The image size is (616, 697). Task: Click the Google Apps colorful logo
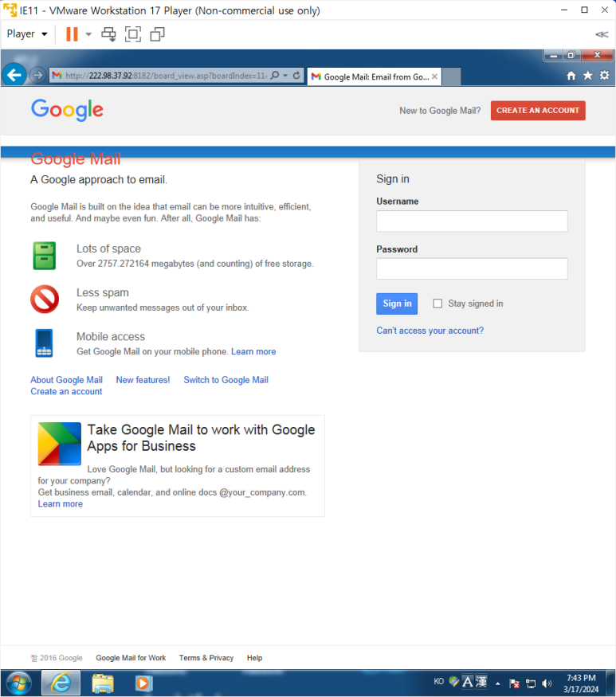[x=60, y=444]
